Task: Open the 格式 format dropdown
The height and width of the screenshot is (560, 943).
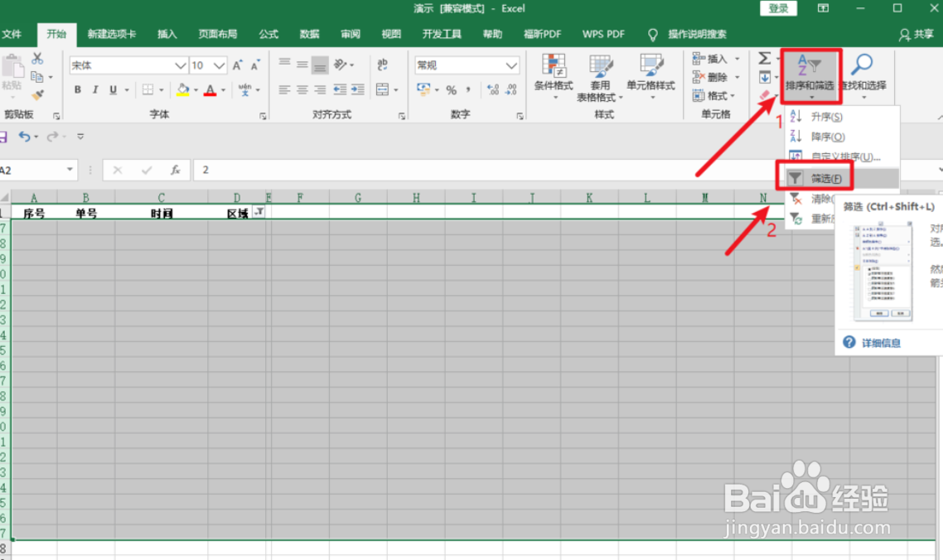Action: pyautogui.click(x=713, y=95)
